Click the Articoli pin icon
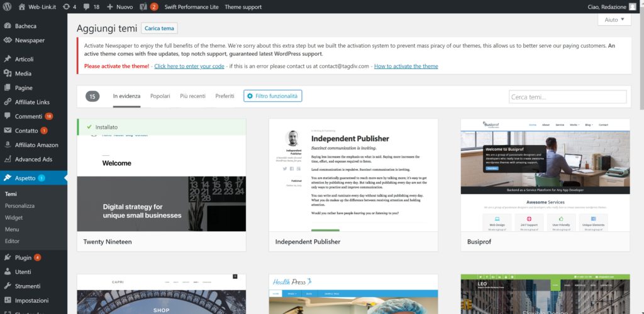This screenshot has width=644, height=314. 8,59
